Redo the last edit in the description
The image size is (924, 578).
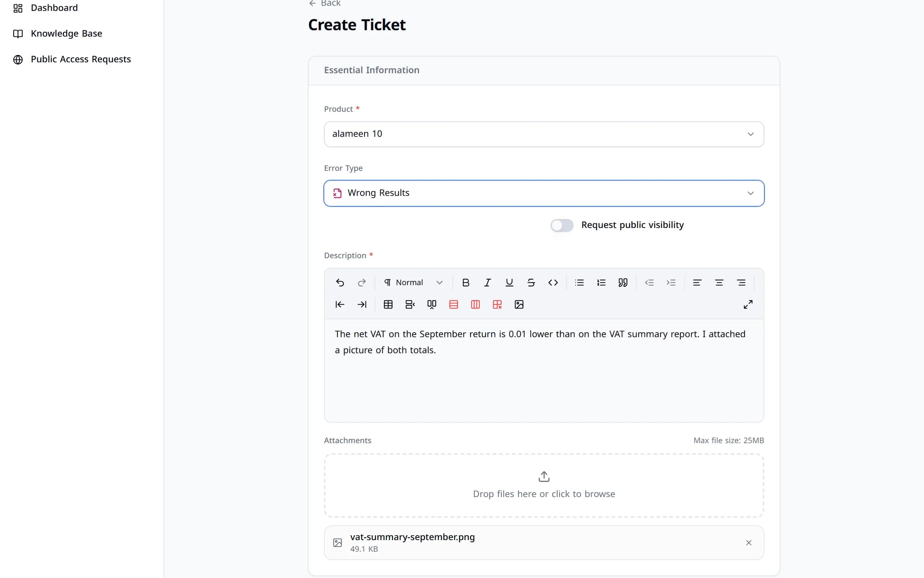coord(362,282)
